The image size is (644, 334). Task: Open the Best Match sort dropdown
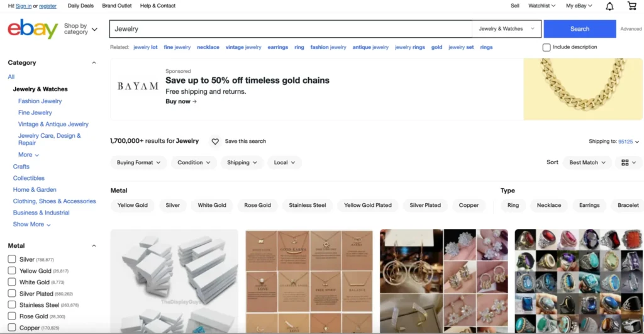pyautogui.click(x=587, y=163)
